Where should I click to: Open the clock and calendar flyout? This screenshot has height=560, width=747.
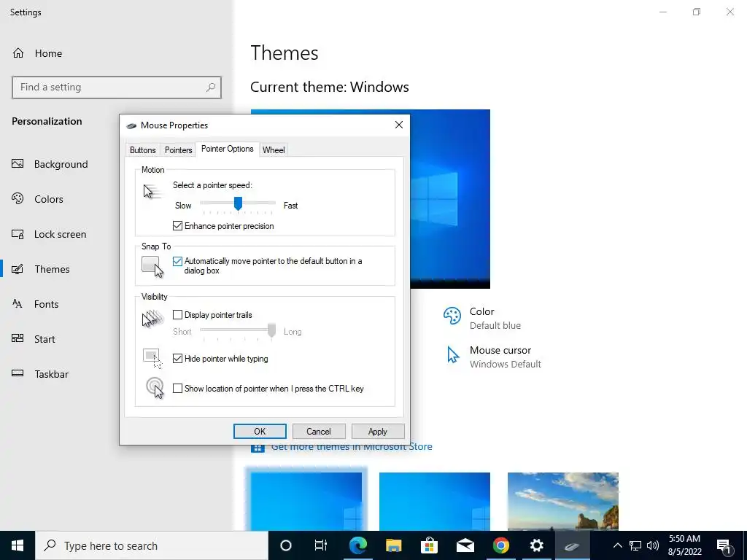(684, 545)
